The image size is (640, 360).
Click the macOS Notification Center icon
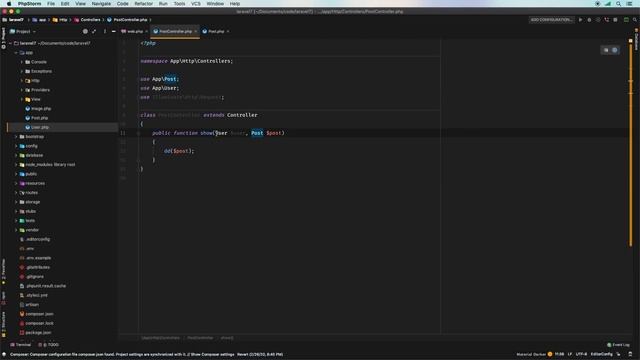click(x=629, y=4)
